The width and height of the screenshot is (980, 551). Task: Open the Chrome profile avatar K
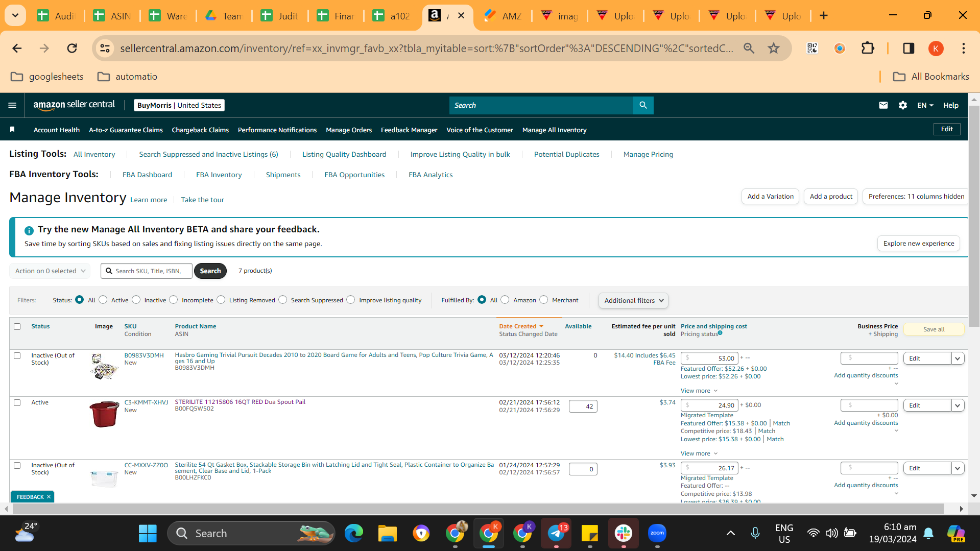(x=936, y=48)
